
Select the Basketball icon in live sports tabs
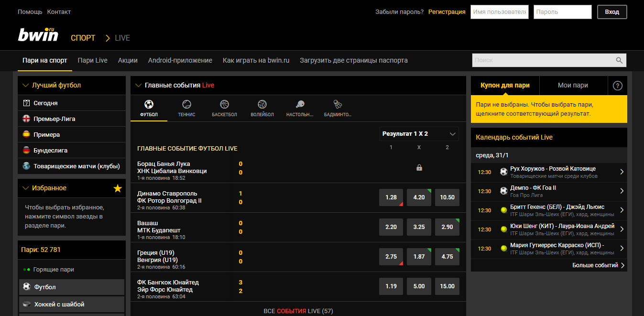pos(224,104)
